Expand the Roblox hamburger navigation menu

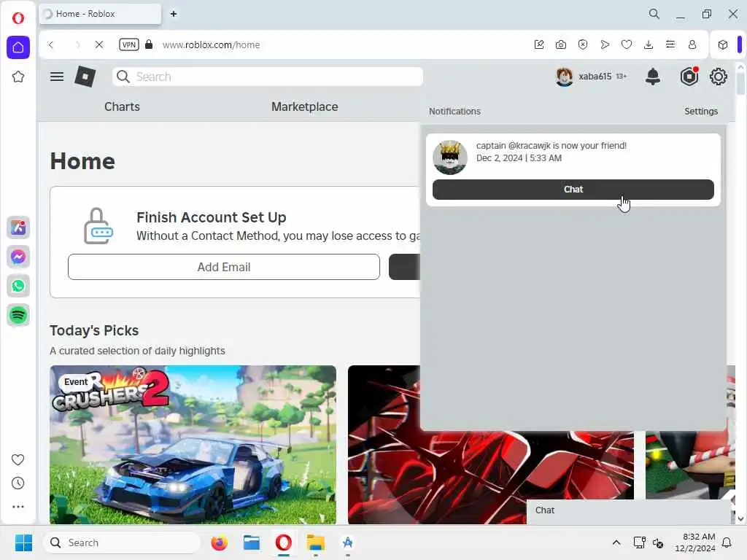click(57, 77)
